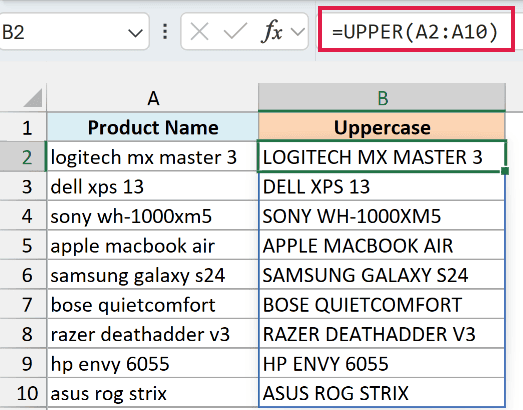Image resolution: width=523 pixels, height=410 pixels.
Task: Click the fill handle on cell B2
Action: tap(505, 171)
